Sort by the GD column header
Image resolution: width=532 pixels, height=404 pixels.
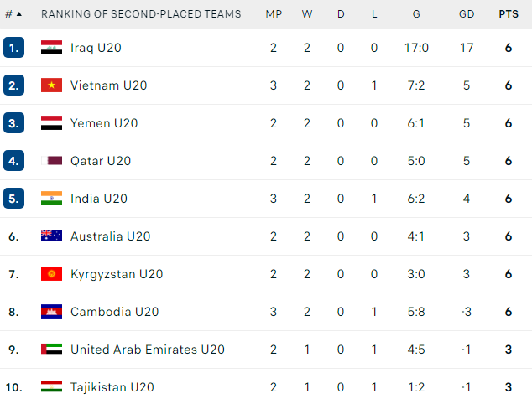[467, 14]
